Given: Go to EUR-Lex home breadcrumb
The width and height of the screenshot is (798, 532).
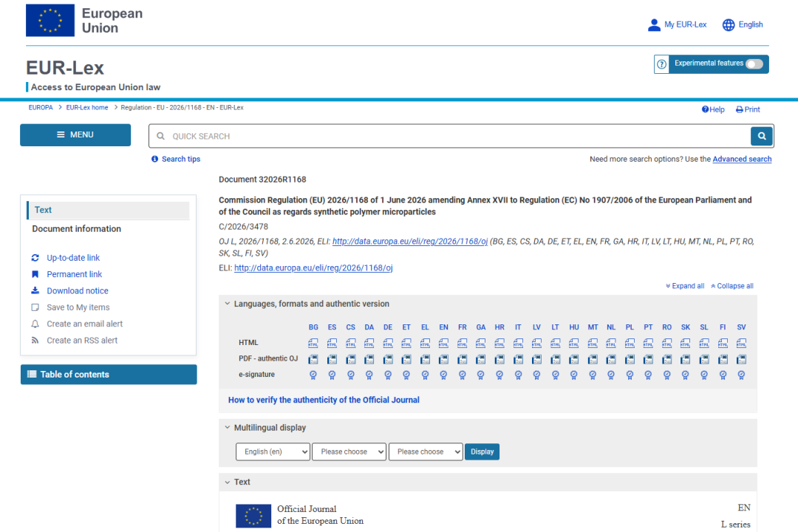Looking at the screenshot, I should tap(87, 107).
